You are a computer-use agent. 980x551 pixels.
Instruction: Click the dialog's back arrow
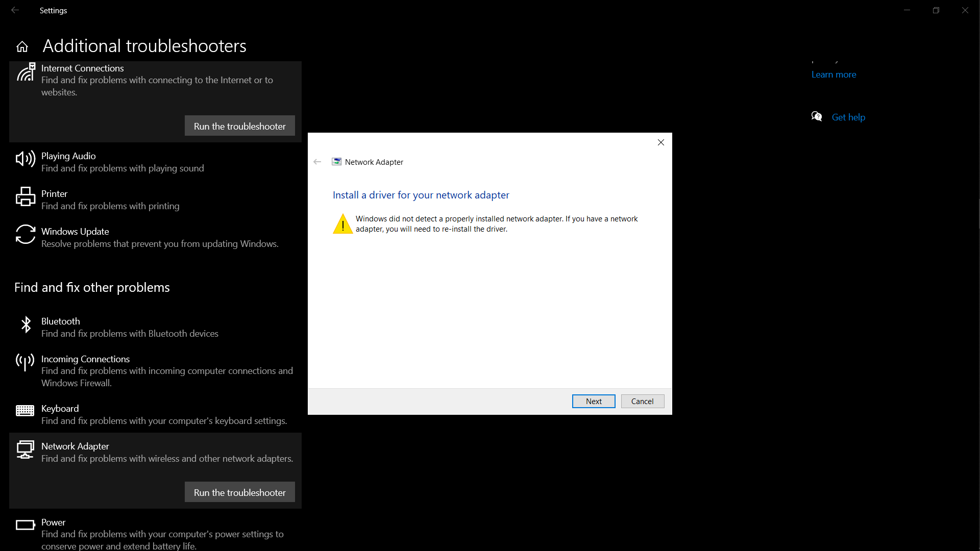317,162
